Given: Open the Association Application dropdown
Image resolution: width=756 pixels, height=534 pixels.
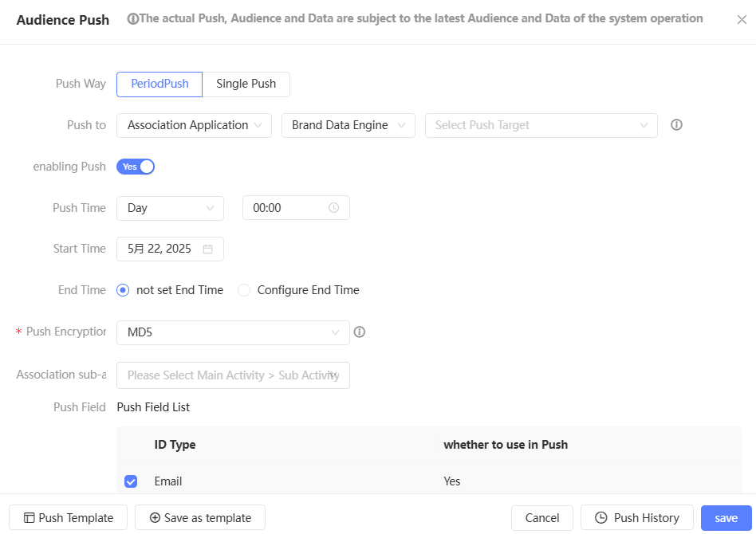Looking at the screenshot, I should coord(194,125).
